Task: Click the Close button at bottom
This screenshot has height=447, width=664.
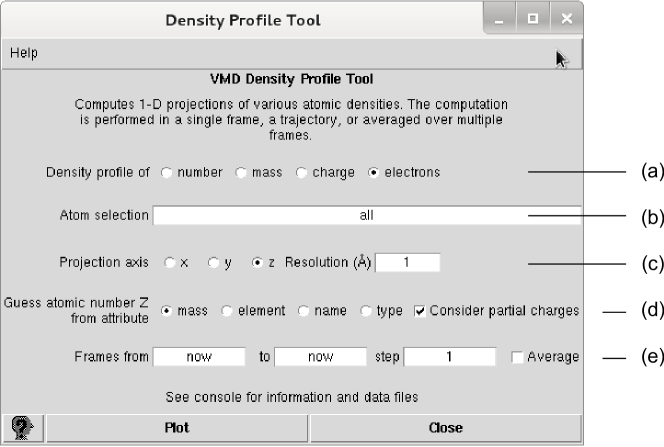Action: tap(446, 428)
